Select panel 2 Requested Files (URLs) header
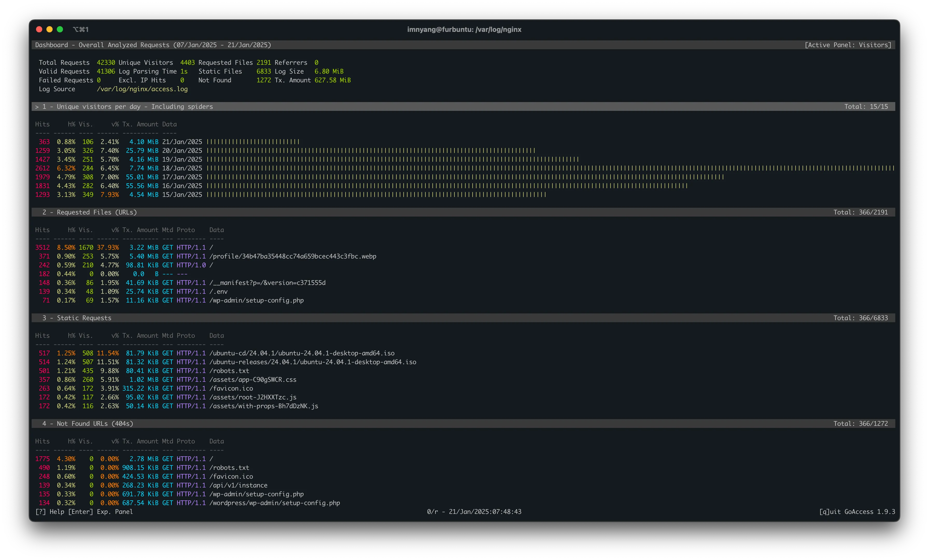This screenshot has width=929, height=560. 463,212
